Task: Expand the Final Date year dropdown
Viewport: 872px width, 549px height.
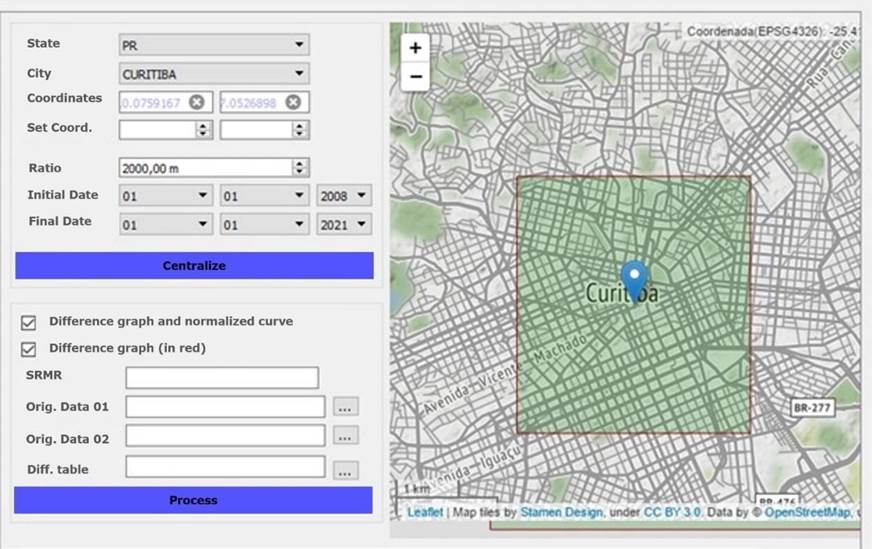Action: click(x=344, y=225)
